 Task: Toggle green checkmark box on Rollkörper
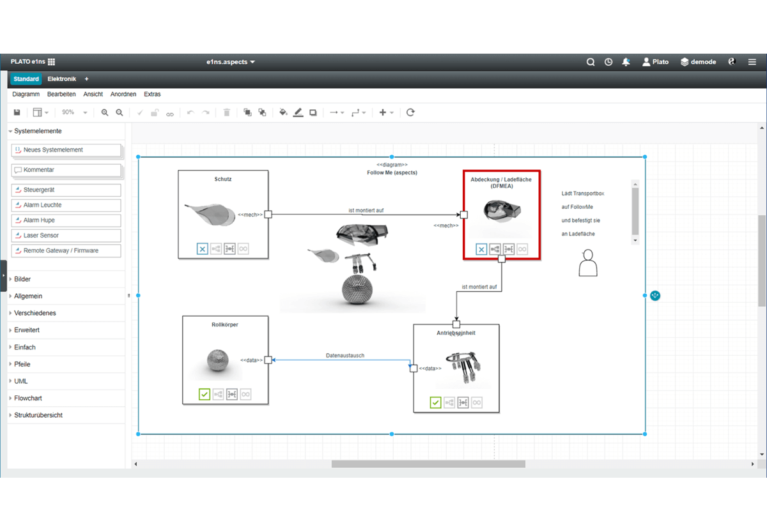click(x=205, y=395)
